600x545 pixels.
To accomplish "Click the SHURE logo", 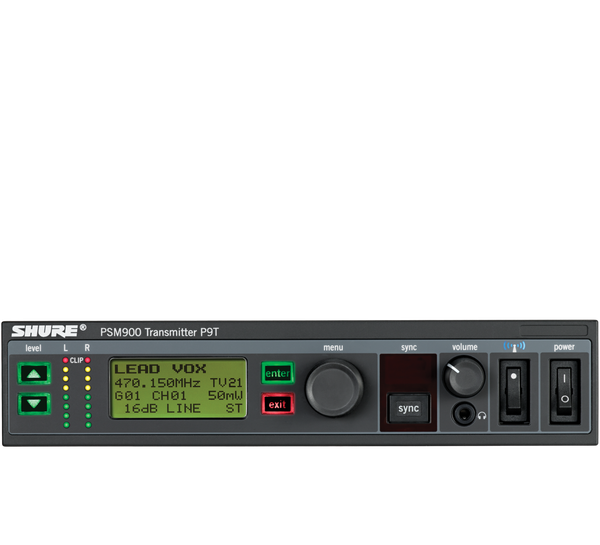I will click(x=49, y=331).
